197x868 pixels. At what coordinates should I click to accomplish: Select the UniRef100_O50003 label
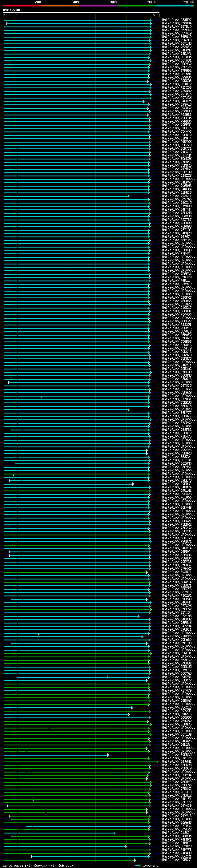point(177,132)
